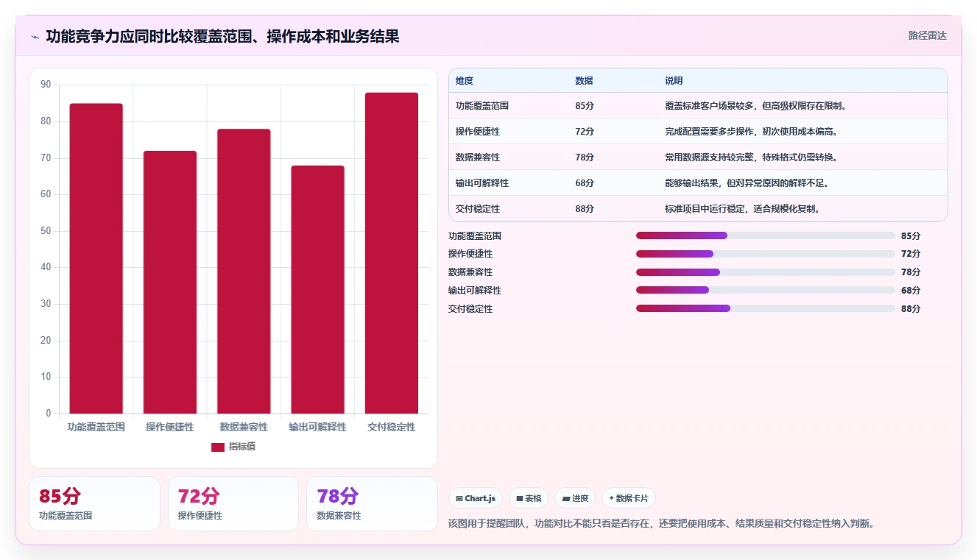
Task: Click x-axis label 功能覆盖范围 under the chart
Action: (x=96, y=427)
